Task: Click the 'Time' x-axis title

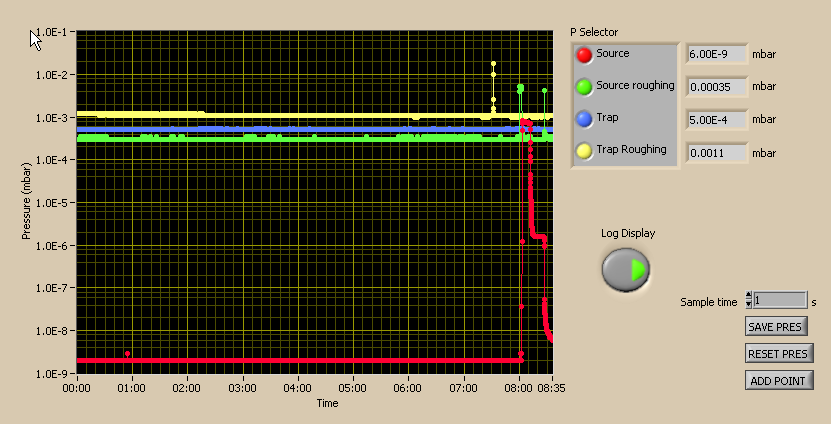Action: (328, 403)
